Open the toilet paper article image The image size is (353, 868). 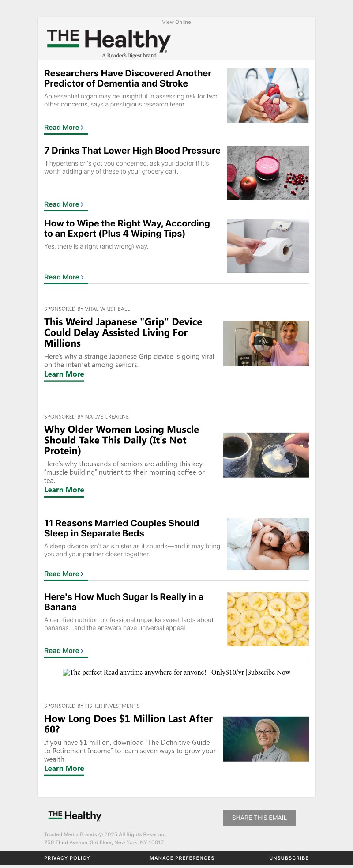[x=268, y=245]
